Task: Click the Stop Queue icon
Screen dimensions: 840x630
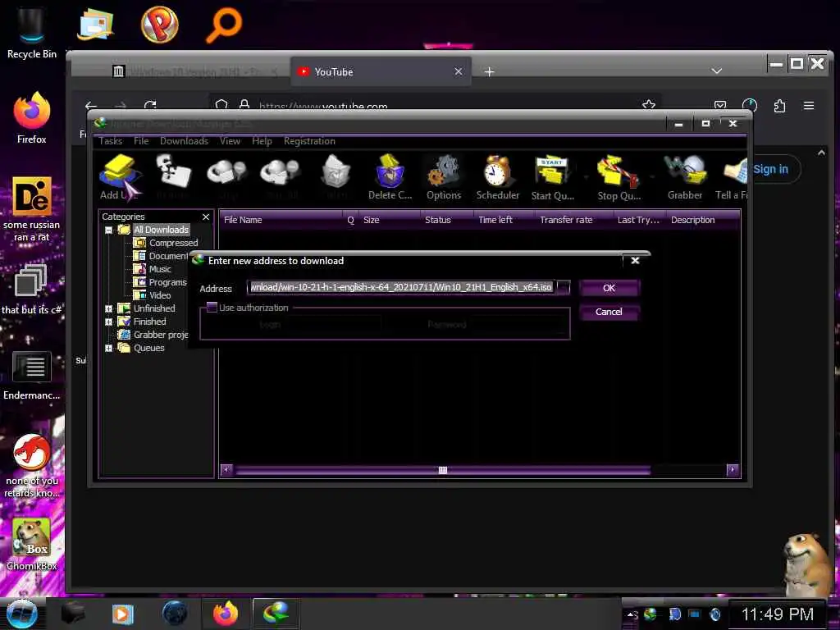Action: pos(619,177)
